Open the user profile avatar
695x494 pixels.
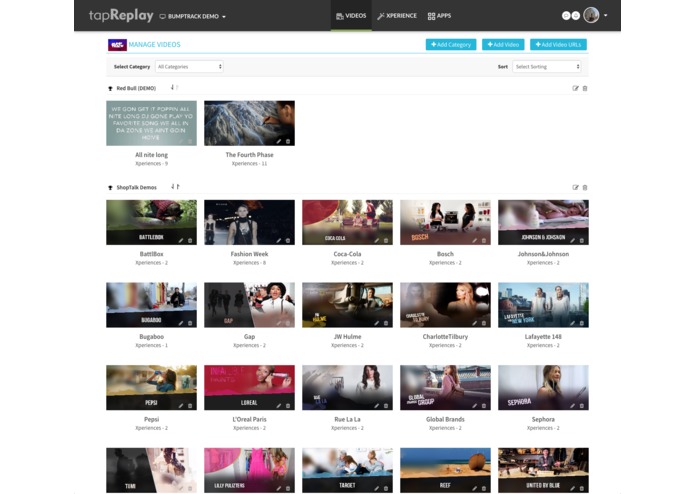[591, 15]
